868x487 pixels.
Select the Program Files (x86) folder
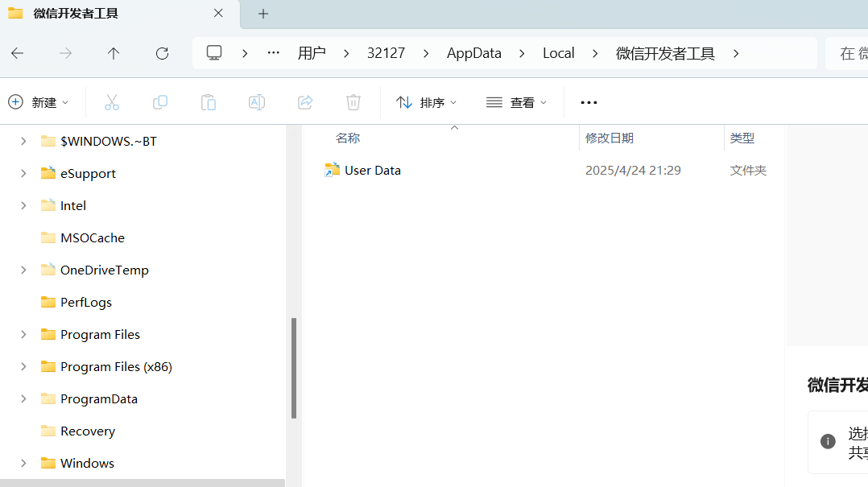click(x=116, y=366)
